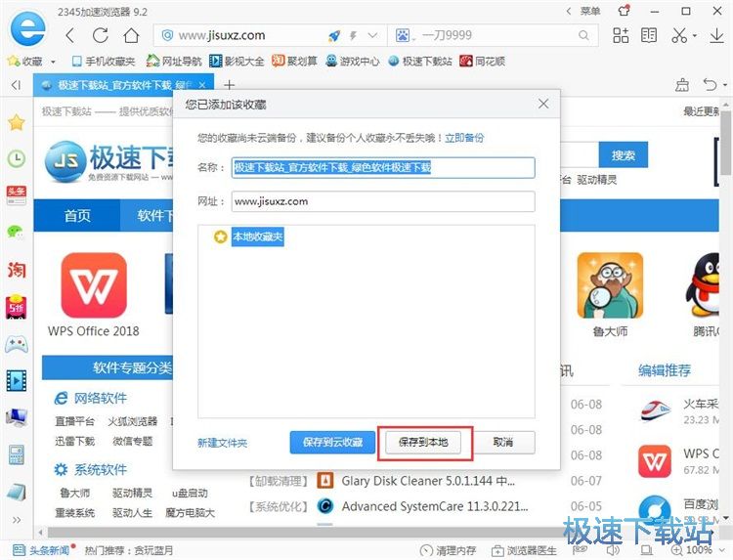This screenshot has height=560, width=733.
Task: Open the 火狐浏览器 link
Action: coord(132,421)
